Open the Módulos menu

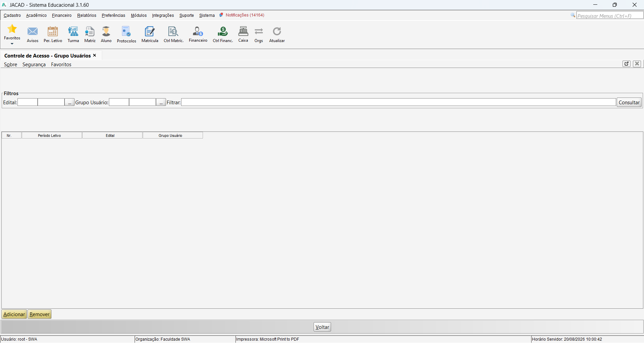[x=139, y=15]
